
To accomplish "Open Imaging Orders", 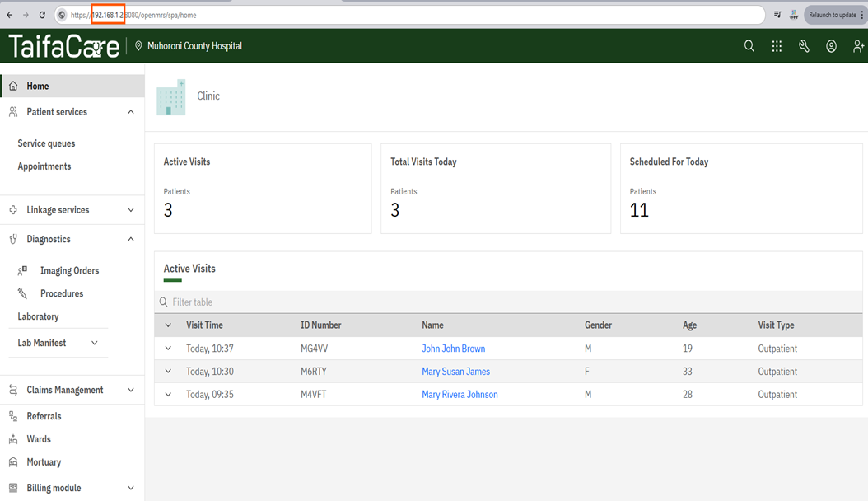I will click(x=69, y=271).
